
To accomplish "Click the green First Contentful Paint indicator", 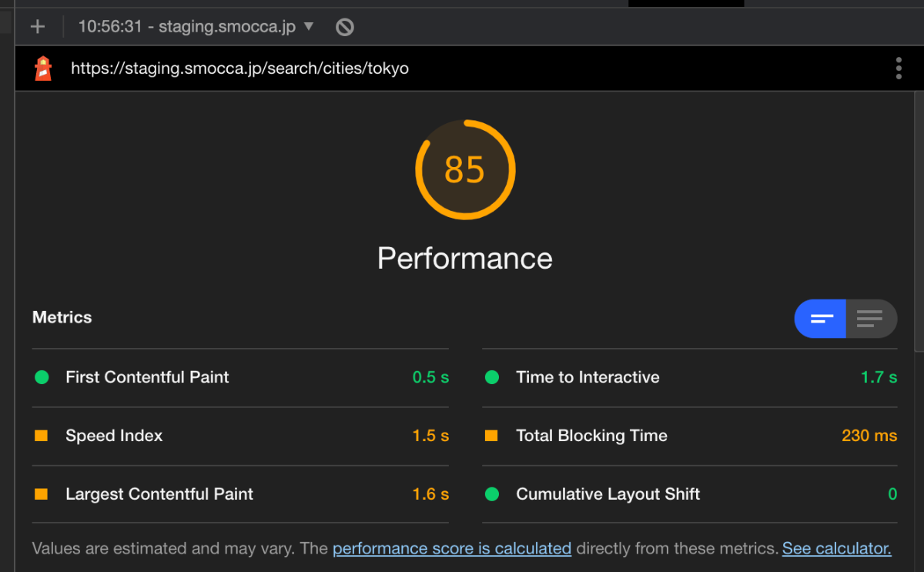I will (42, 377).
